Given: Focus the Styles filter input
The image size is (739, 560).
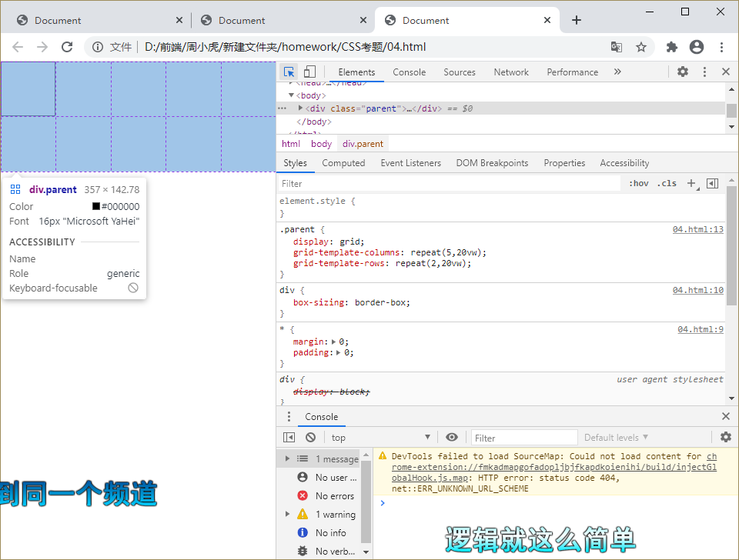Looking at the screenshot, I should 449,184.
